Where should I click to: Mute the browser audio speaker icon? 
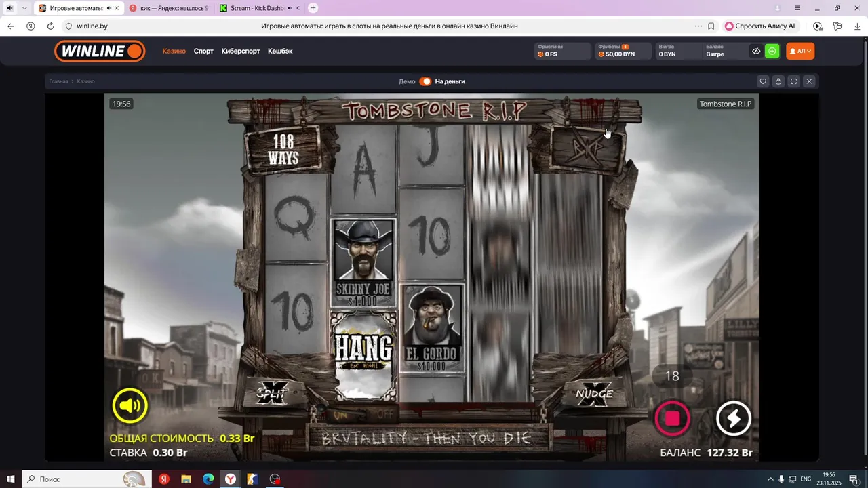point(9,8)
